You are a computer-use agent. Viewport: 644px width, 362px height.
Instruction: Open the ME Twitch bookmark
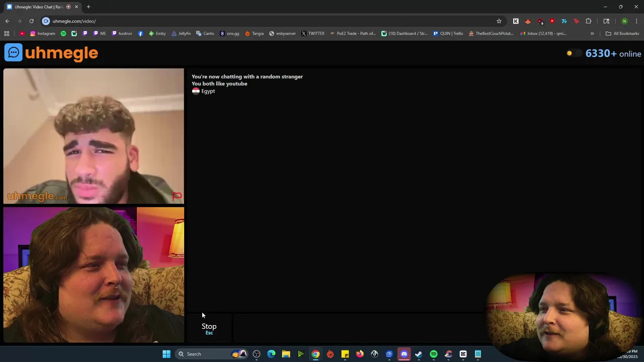[x=100, y=34]
